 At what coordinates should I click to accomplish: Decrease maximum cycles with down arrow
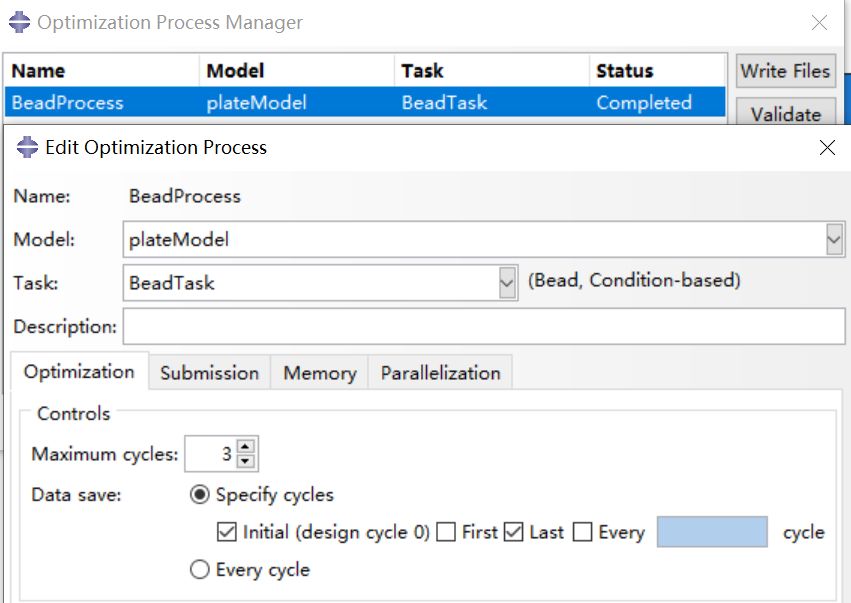pos(247,461)
